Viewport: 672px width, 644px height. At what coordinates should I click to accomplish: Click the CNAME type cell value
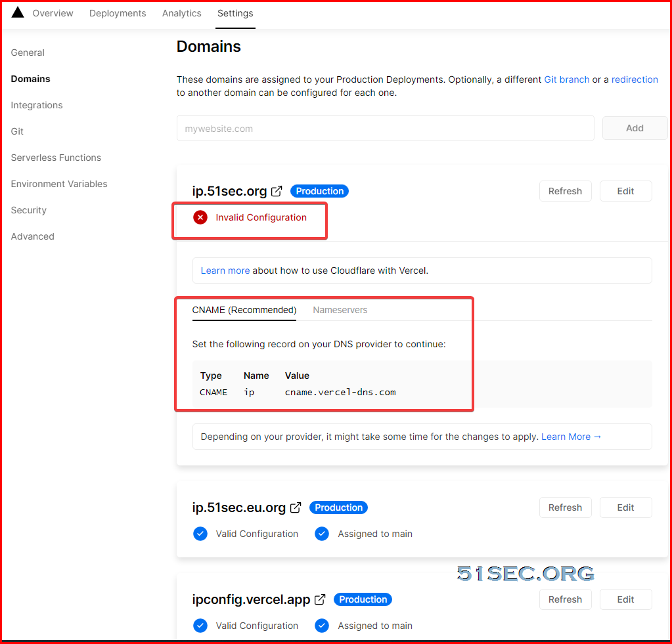213,392
